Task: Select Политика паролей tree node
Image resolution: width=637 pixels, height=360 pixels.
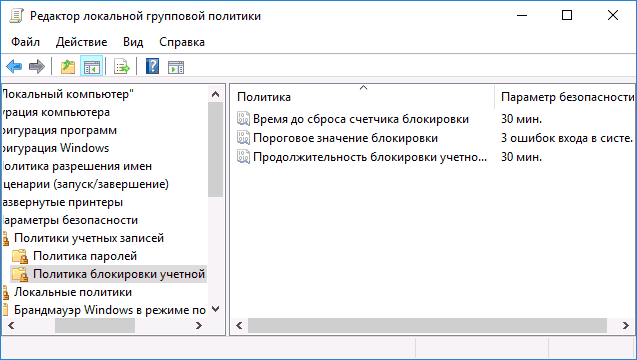Action: pos(85,256)
